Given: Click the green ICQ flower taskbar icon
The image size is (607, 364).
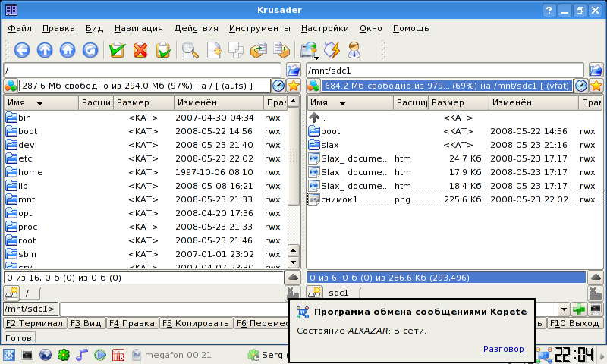Looking at the screenshot, I should pyautogui.click(x=64, y=354).
